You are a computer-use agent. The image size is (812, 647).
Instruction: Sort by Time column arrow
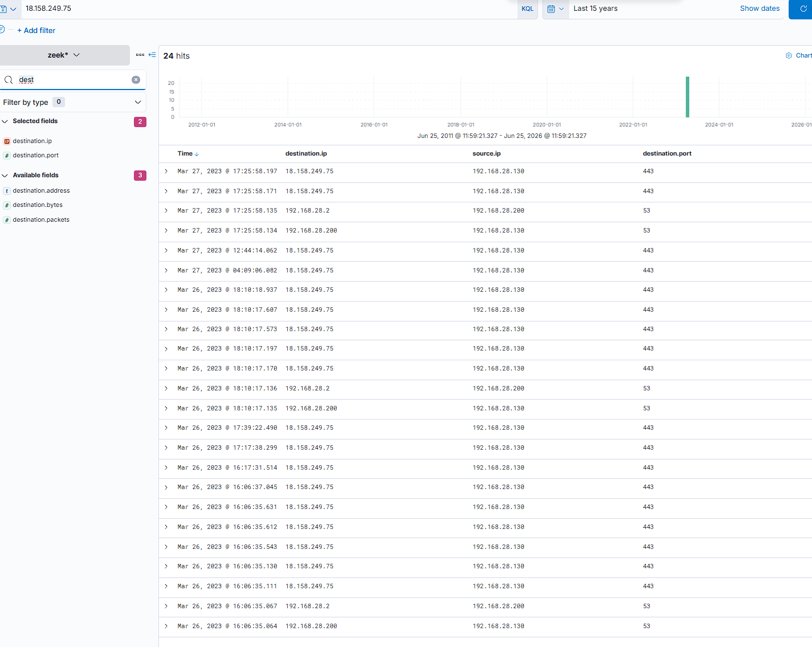[x=197, y=154]
